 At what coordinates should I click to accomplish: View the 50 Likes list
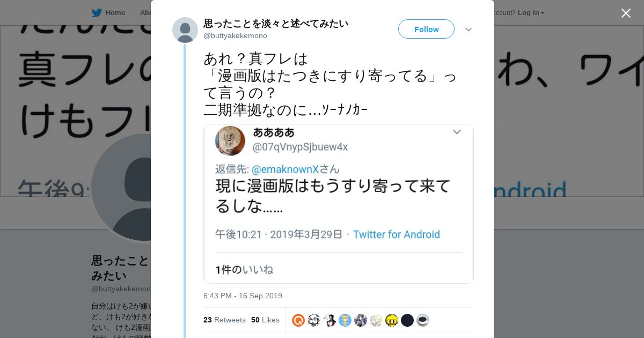[265, 320]
